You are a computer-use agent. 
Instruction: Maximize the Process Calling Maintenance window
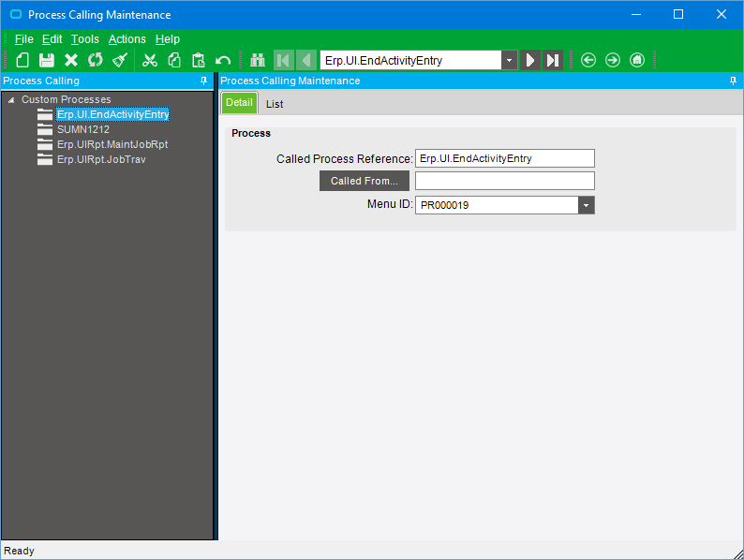(x=678, y=14)
